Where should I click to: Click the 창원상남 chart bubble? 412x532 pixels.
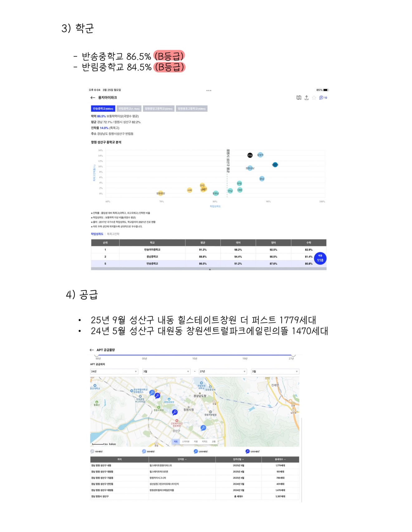pyautogui.click(x=250, y=168)
